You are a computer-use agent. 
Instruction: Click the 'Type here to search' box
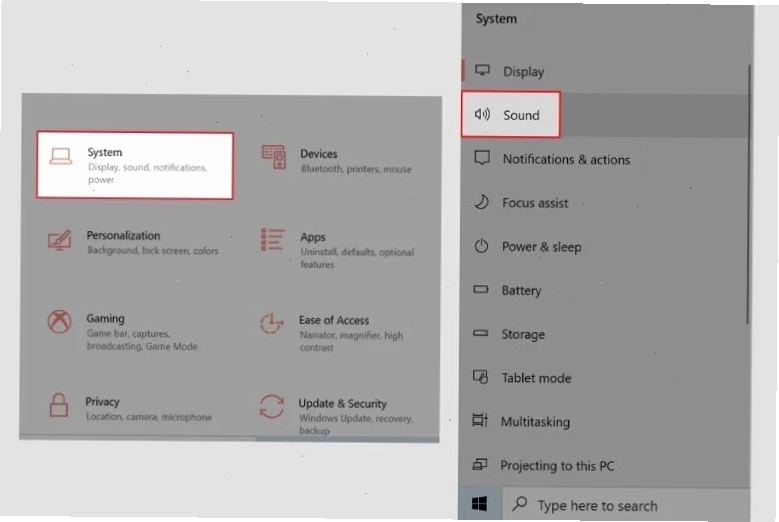click(x=626, y=504)
